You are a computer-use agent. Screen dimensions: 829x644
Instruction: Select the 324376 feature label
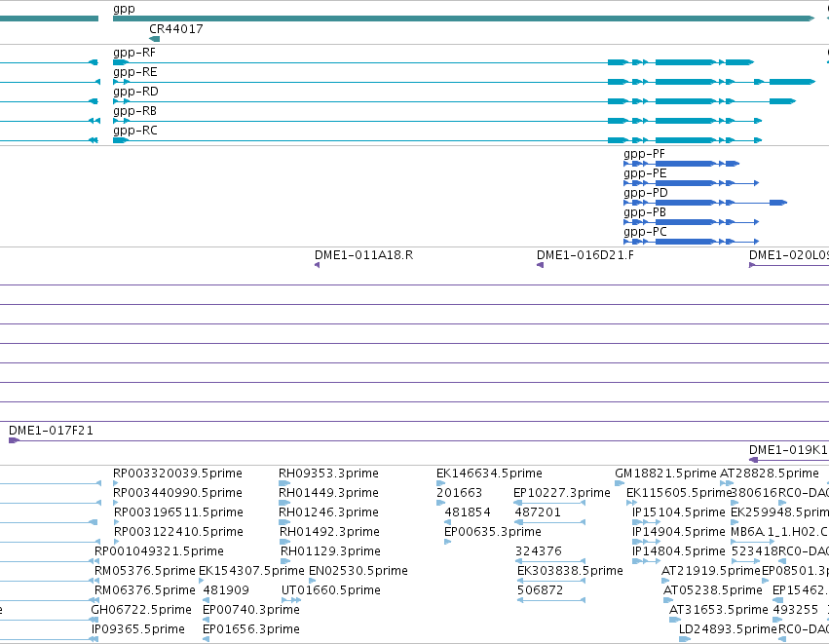tap(538, 551)
